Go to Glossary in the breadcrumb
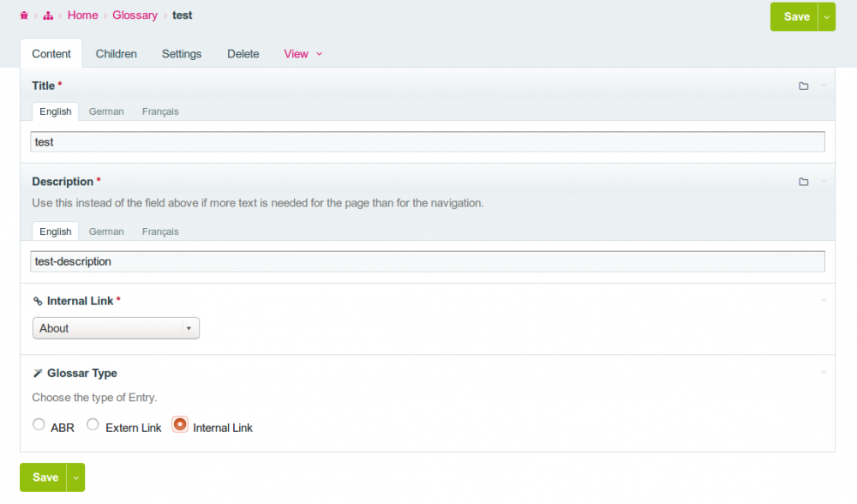The image size is (857, 504). click(x=135, y=15)
